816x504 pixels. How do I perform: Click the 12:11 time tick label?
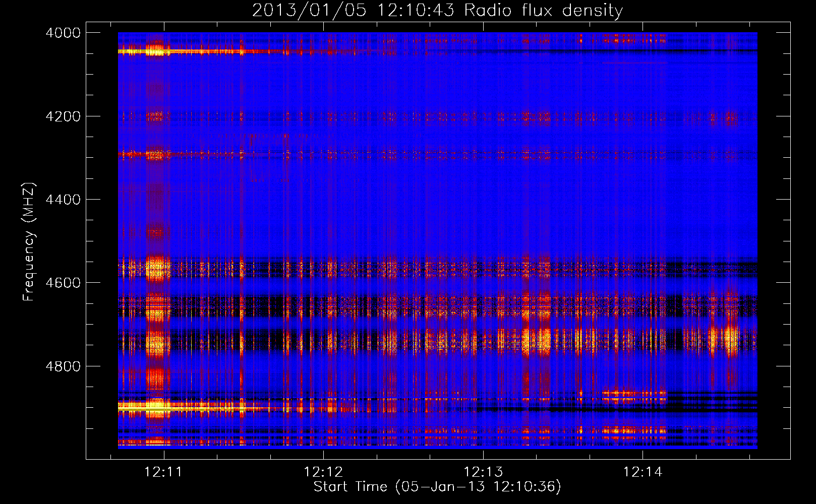[x=163, y=472]
